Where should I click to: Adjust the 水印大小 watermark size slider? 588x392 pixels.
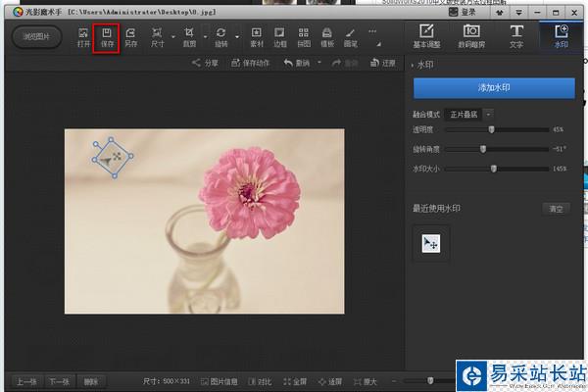[494, 169]
